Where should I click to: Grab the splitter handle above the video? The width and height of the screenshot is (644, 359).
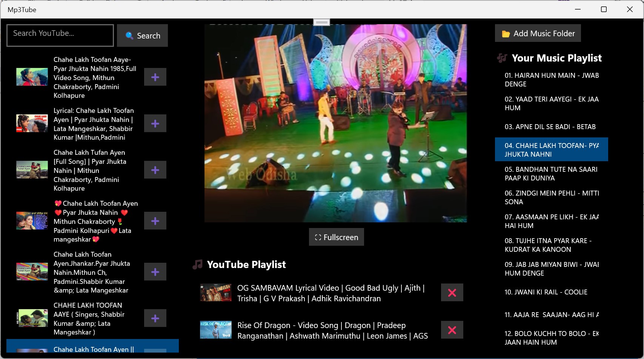[321, 22]
